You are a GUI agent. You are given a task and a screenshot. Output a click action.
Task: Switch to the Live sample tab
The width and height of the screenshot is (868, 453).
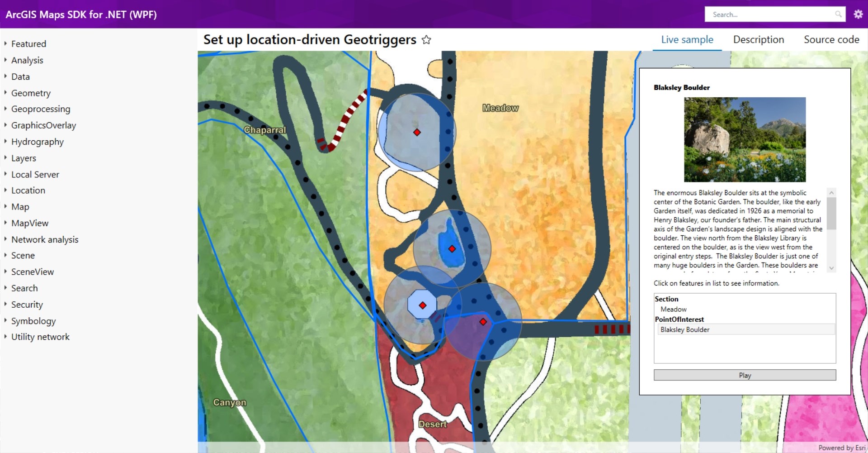tap(687, 40)
